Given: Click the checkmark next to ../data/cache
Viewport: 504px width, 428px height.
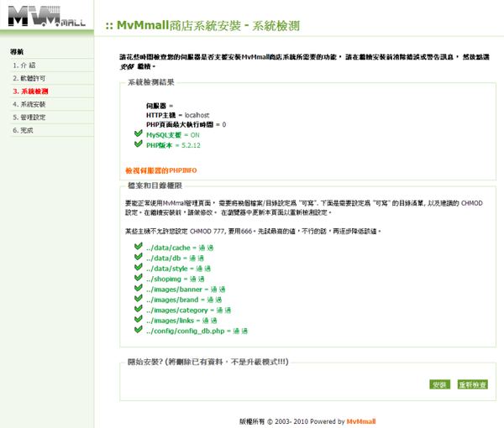Looking at the screenshot, I should (x=139, y=246).
